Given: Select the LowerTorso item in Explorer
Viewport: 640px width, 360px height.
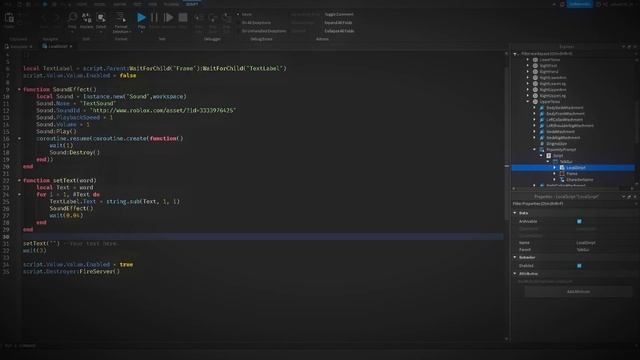Looking at the screenshot, I should pos(550,60).
